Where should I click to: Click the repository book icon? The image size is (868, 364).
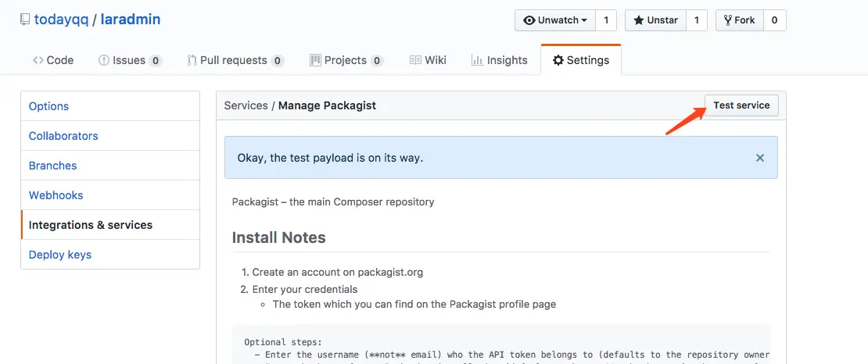point(25,20)
